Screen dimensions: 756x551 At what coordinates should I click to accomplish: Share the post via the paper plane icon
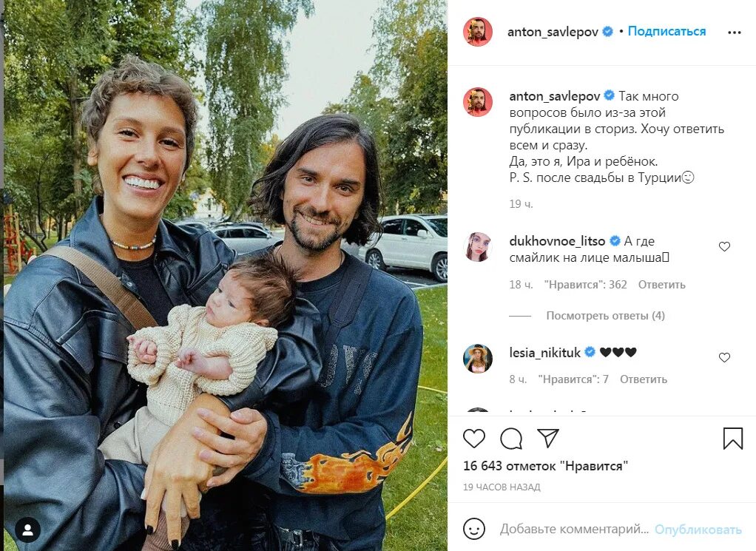click(x=547, y=438)
